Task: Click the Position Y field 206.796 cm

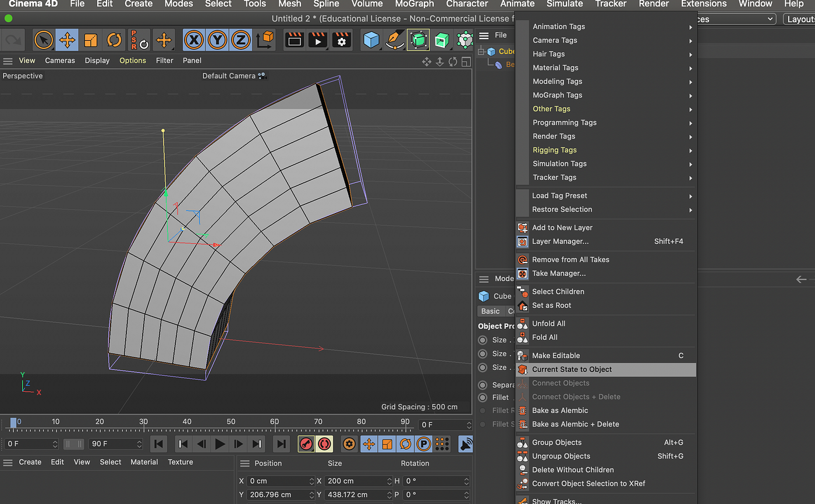Action: pyautogui.click(x=282, y=495)
